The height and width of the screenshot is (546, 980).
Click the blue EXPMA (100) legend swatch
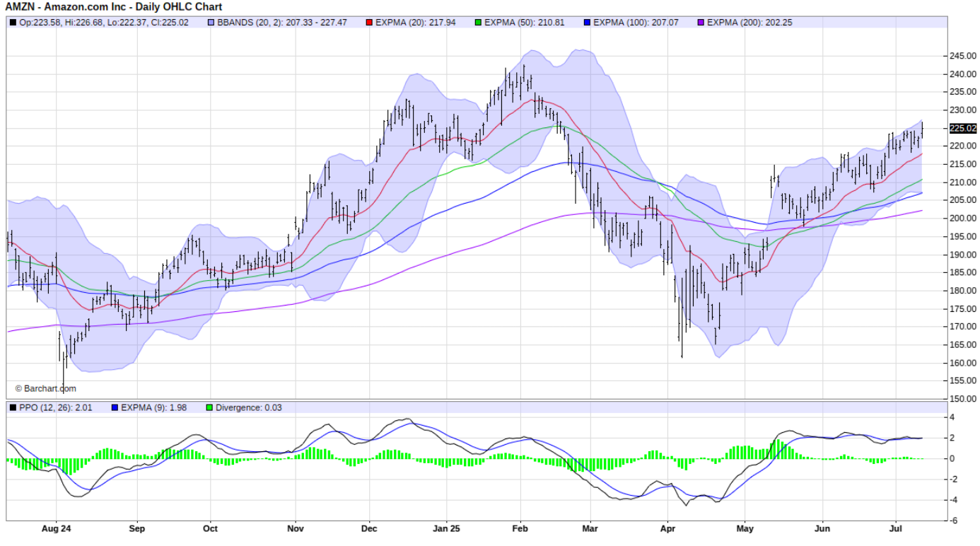(587, 23)
